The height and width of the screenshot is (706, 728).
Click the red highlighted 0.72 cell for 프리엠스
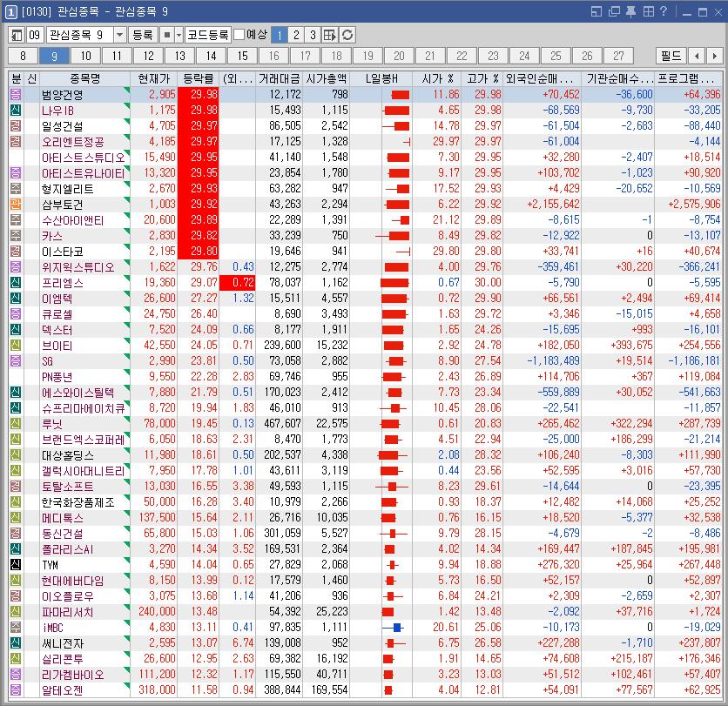237,283
